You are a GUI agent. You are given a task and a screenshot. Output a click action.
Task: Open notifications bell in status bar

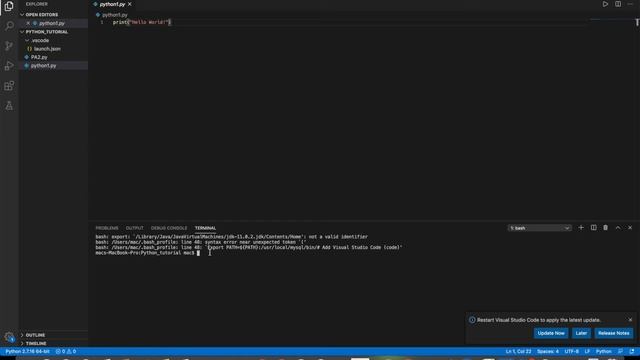(x=632, y=351)
